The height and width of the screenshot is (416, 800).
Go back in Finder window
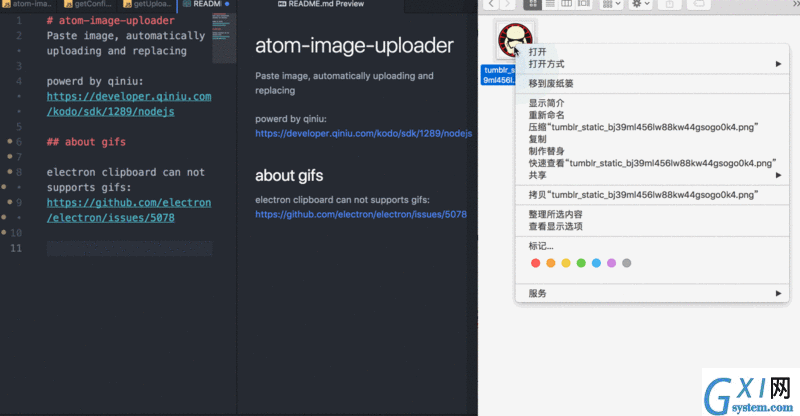click(491, 4)
